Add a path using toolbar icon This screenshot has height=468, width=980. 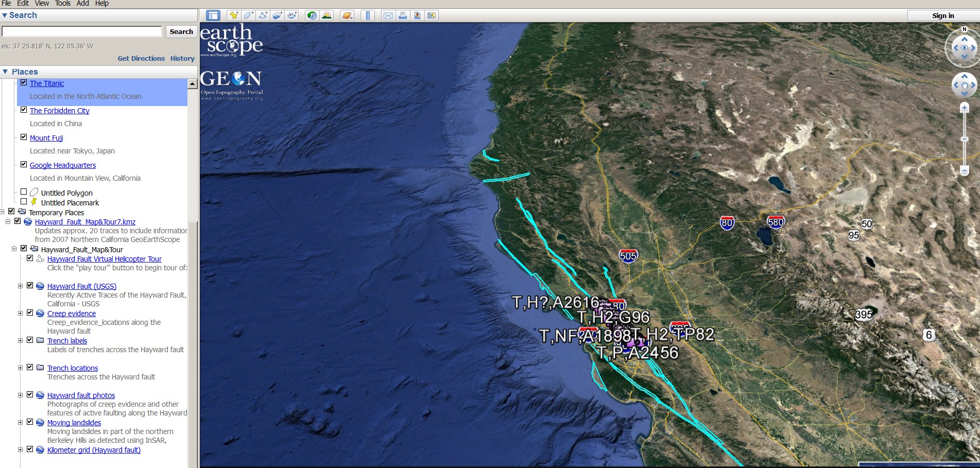tap(263, 15)
